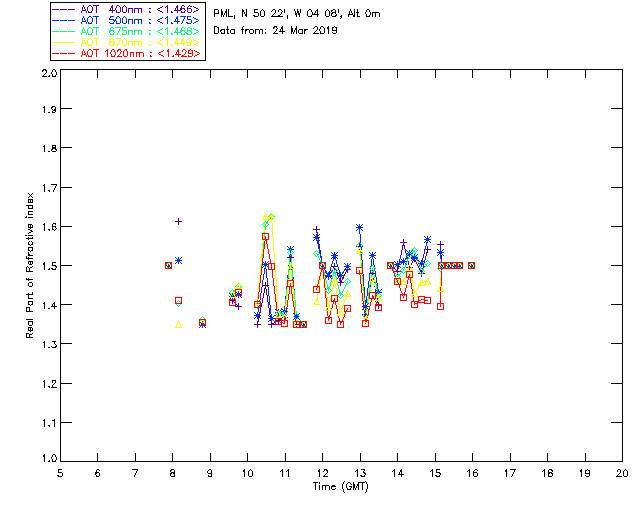Click the AOT 870nm legend entry
Screen dimensions: 640x512
point(127,42)
